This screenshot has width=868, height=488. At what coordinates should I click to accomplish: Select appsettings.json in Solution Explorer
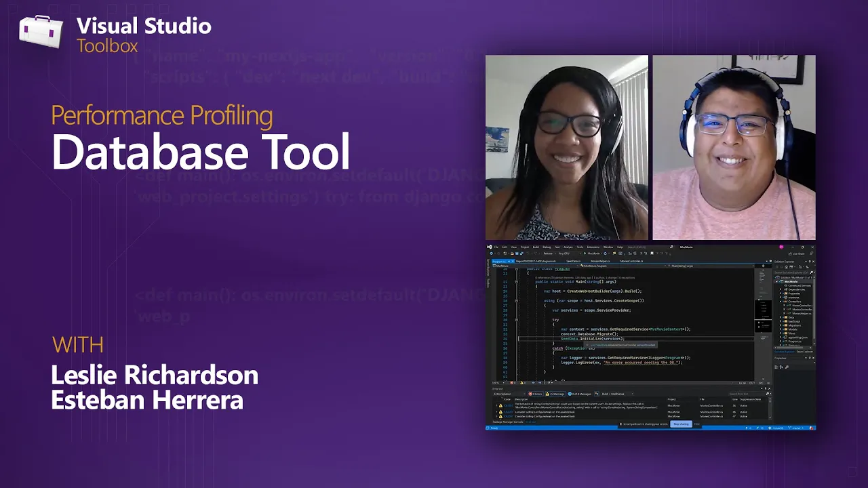797,338
